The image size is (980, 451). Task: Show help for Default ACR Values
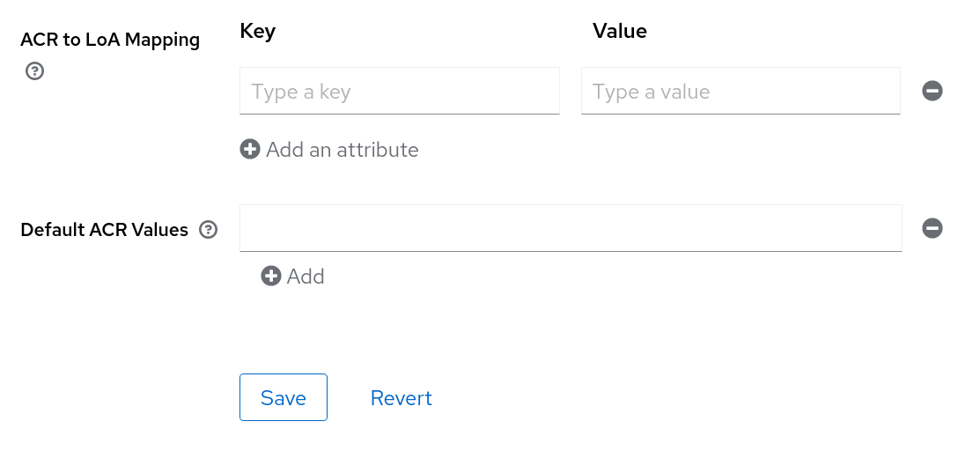(208, 230)
